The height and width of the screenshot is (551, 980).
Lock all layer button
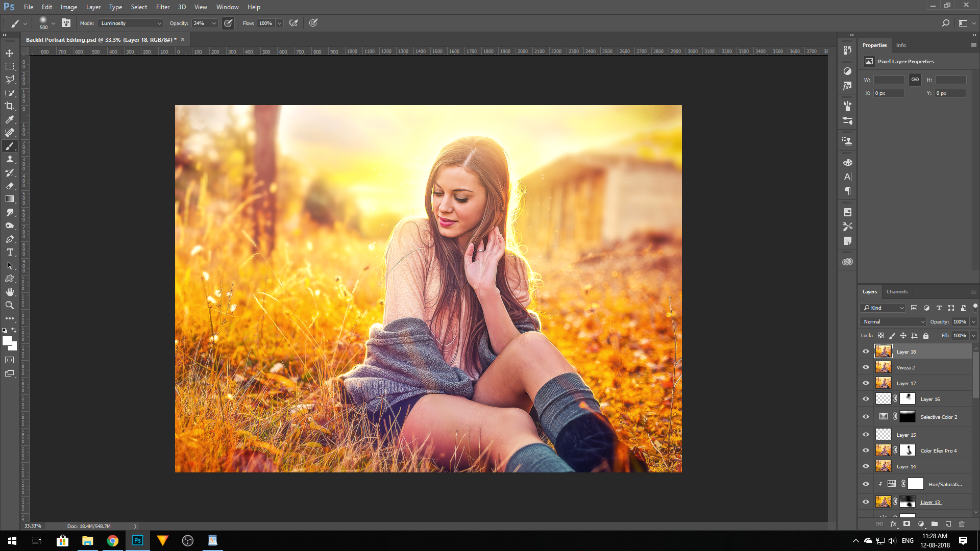[926, 335]
